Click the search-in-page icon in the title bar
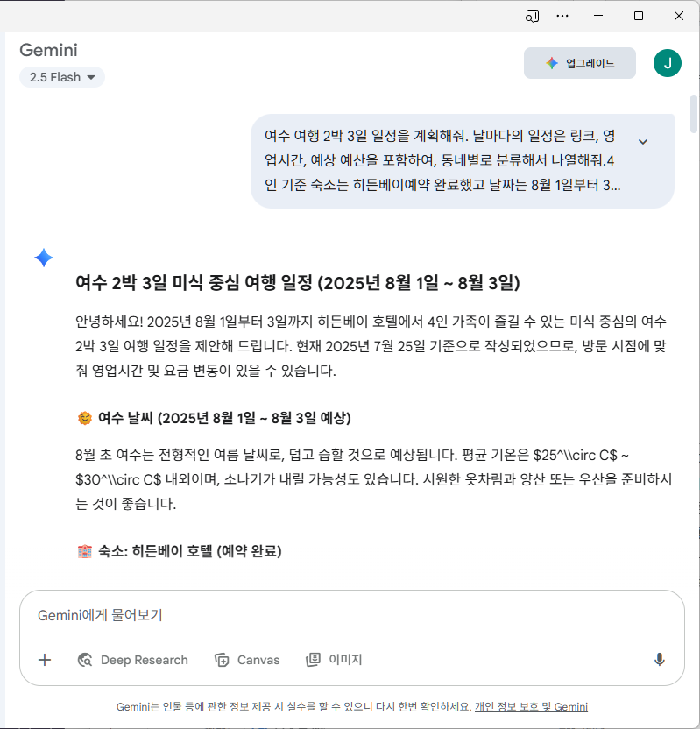 coord(530,15)
